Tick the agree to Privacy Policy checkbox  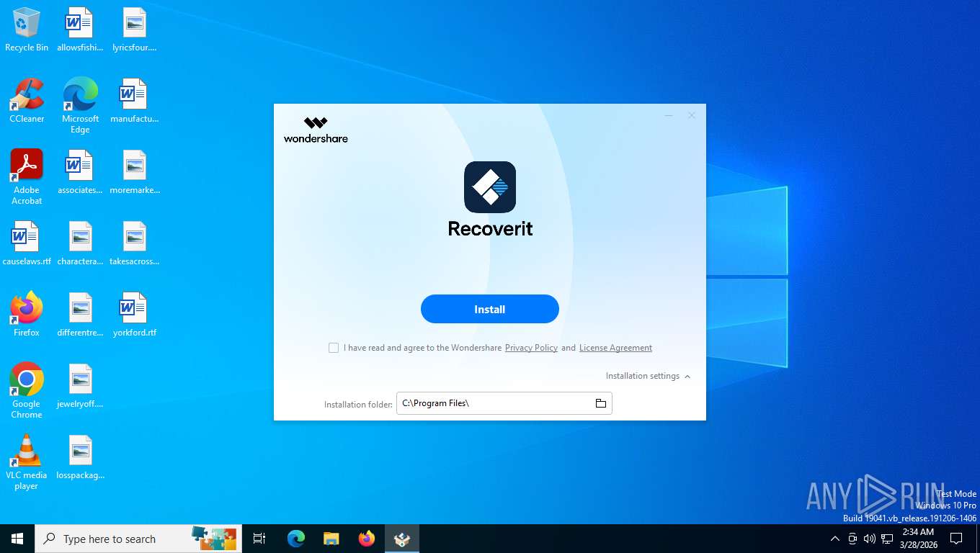click(334, 348)
